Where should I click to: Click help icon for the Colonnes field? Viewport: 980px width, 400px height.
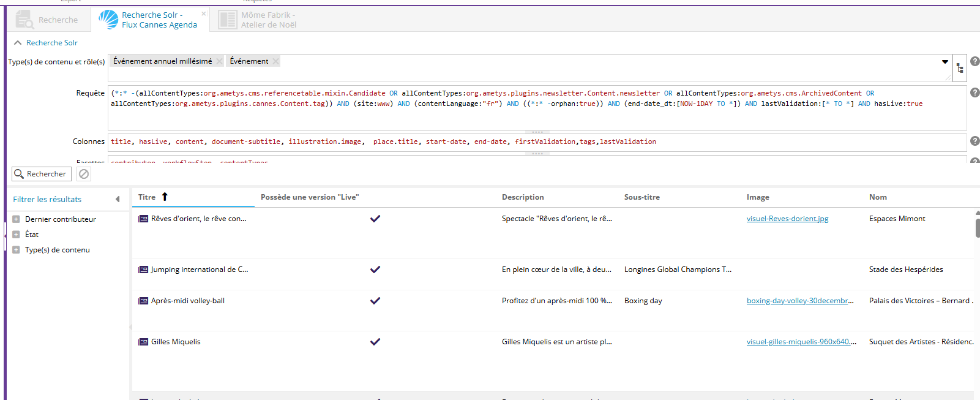click(974, 141)
